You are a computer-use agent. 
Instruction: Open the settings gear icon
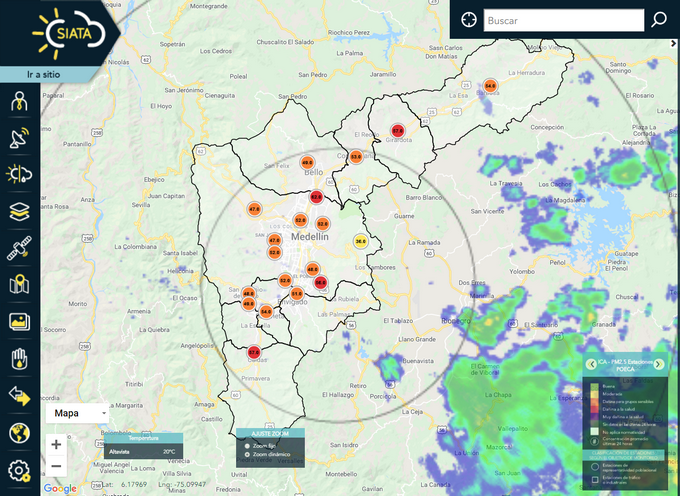coord(19,470)
